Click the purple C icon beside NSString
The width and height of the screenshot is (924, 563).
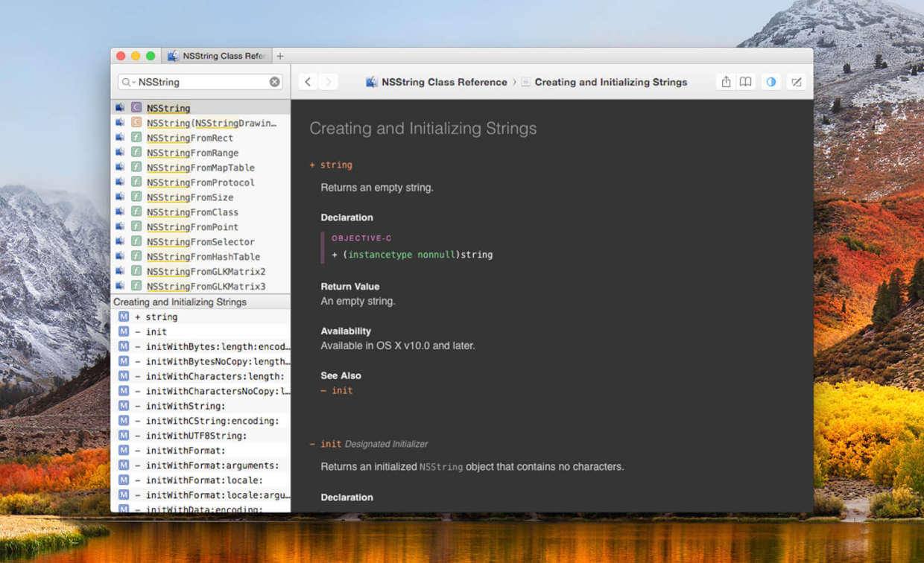click(x=136, y=107)
